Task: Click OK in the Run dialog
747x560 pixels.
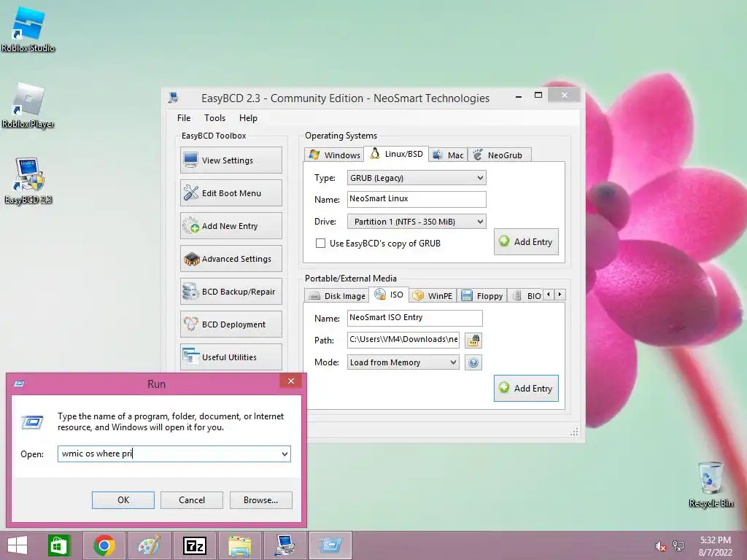Action: [x=123, y=500]
